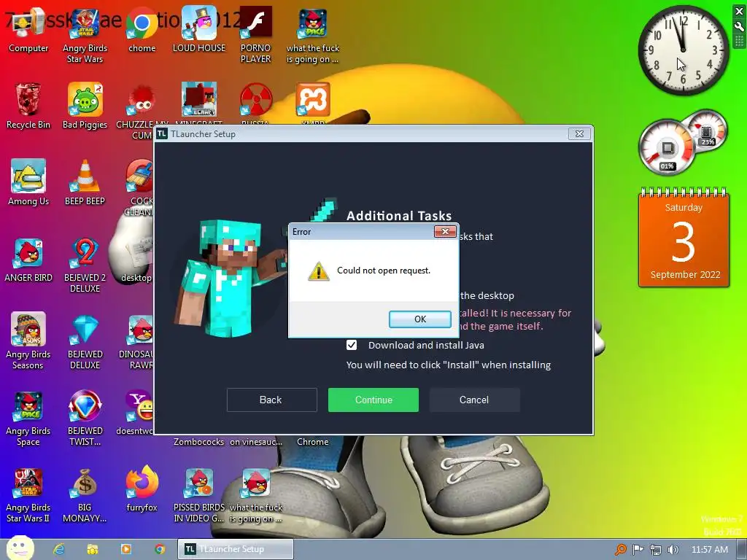Click the Start button smiley orb

pyautogui.click(x=20, y=548)
